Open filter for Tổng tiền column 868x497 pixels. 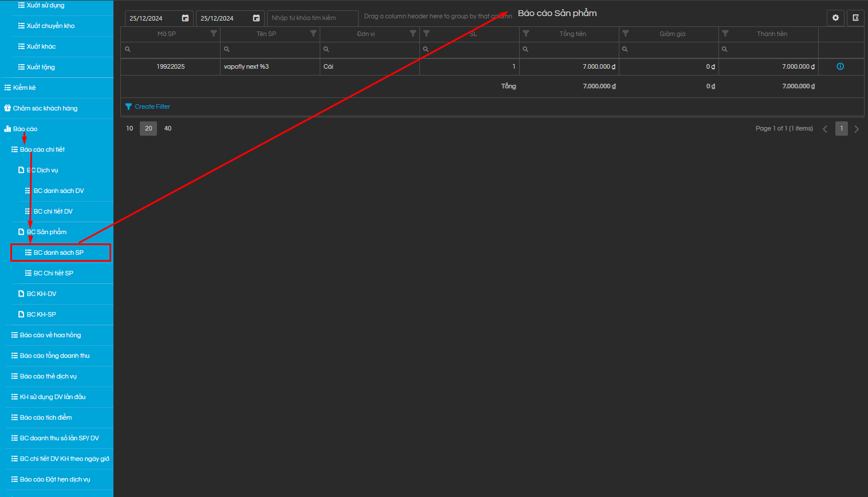[x=526, y=34]
